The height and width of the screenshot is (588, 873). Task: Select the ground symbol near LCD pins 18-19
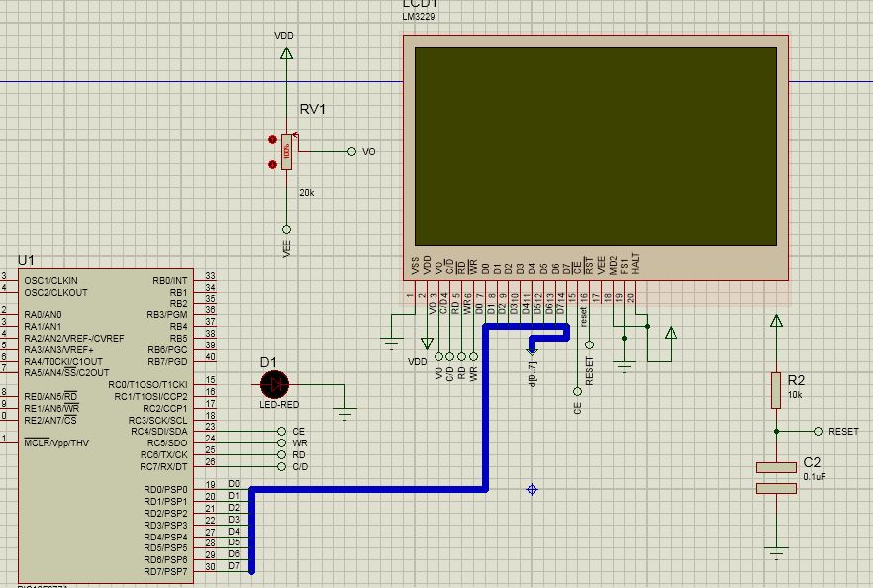(x=625, y=367)
